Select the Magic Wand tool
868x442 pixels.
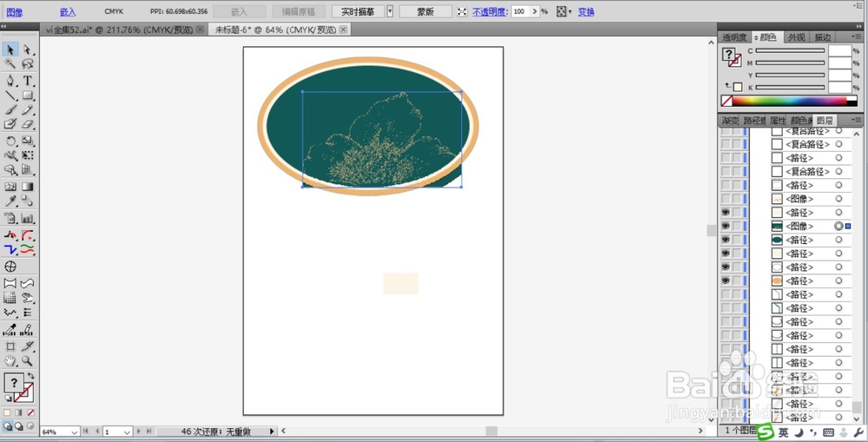(10, 63)
